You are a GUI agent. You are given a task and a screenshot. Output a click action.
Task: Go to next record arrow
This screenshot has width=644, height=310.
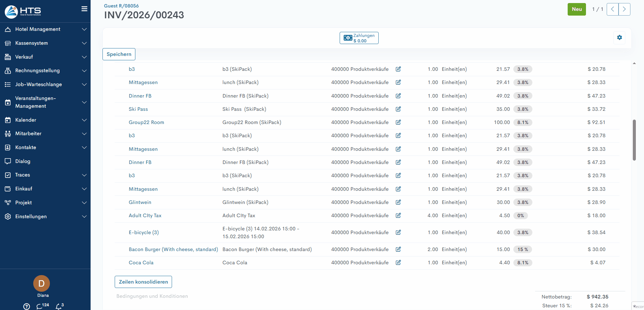click(624, 9)
